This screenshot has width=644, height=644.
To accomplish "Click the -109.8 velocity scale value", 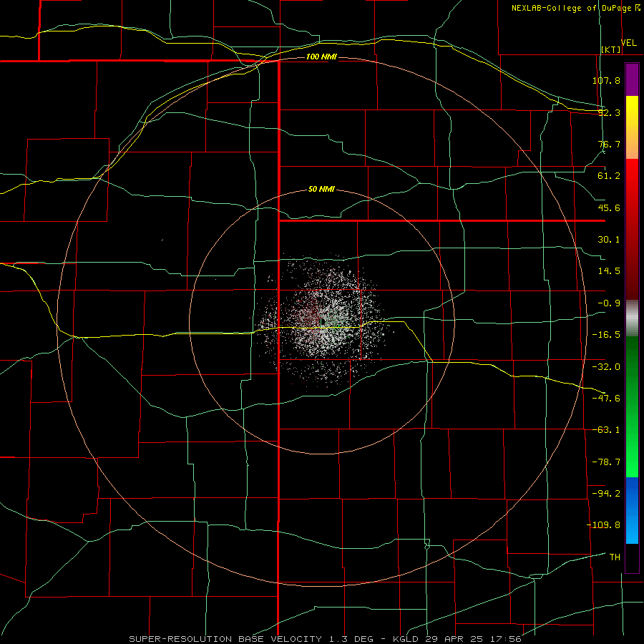I will 603,525.
